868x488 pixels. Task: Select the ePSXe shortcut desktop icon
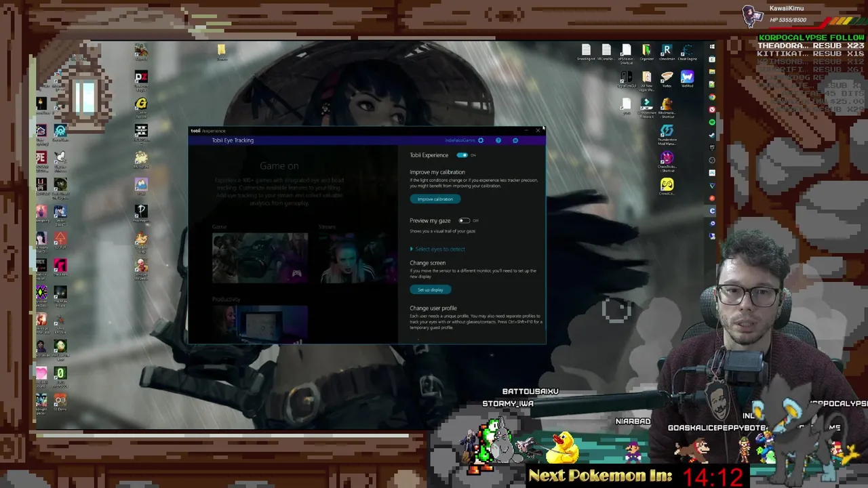[x=626, y=54]
